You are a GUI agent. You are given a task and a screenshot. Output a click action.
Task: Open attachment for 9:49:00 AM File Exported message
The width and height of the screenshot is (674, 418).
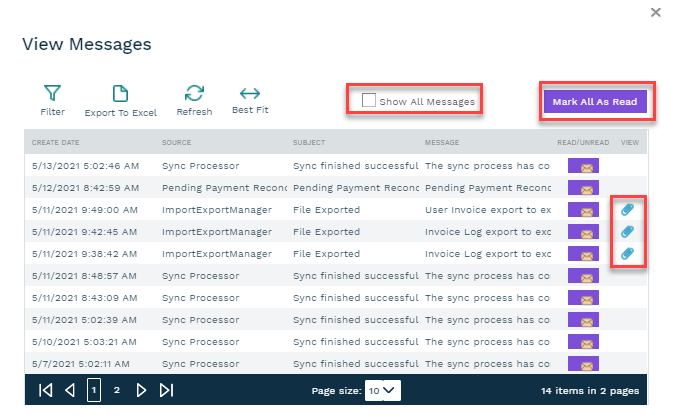(627, 210)
